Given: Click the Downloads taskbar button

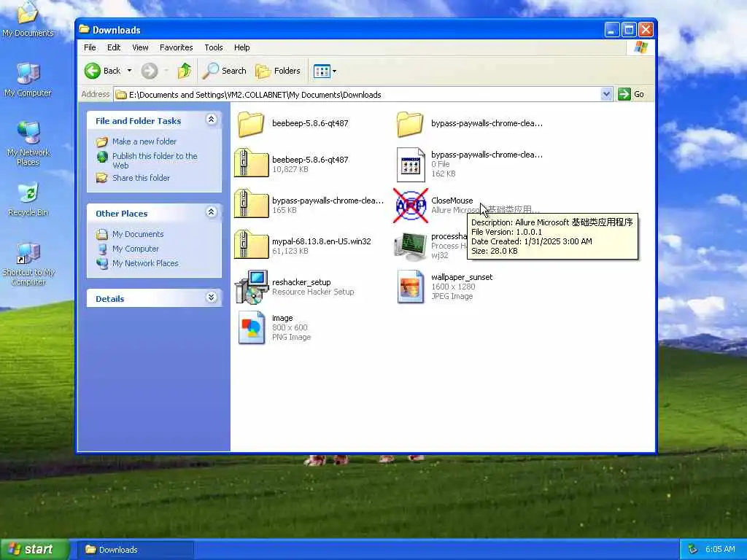Looking at the screenshot, I should point(136,550).
